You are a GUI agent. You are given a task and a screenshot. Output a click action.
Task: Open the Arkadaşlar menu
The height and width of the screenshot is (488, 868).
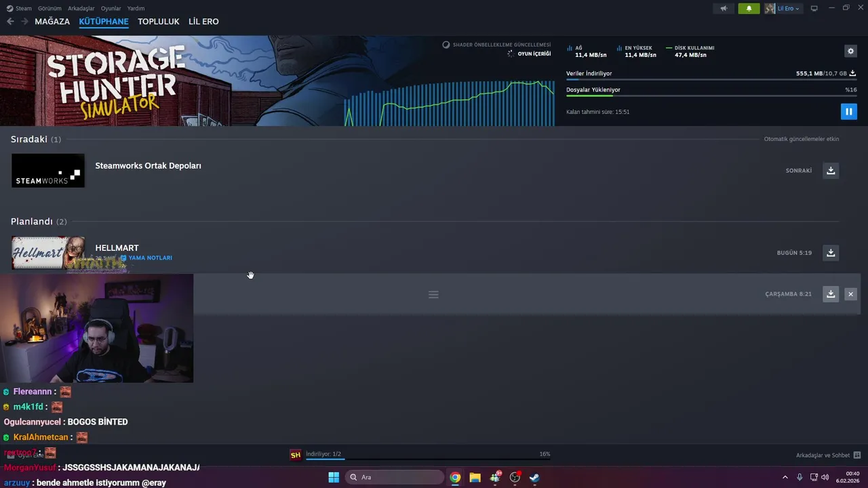81,8
